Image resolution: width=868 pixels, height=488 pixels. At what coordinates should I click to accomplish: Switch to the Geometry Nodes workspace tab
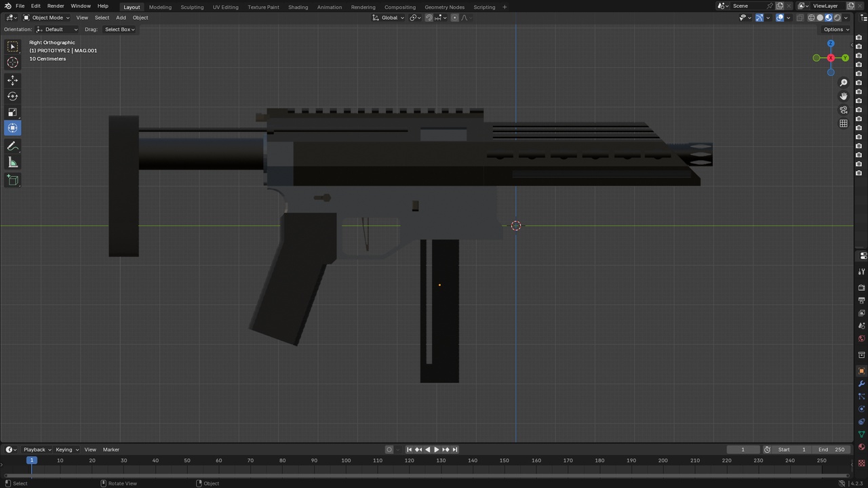(x=445, y=7)
